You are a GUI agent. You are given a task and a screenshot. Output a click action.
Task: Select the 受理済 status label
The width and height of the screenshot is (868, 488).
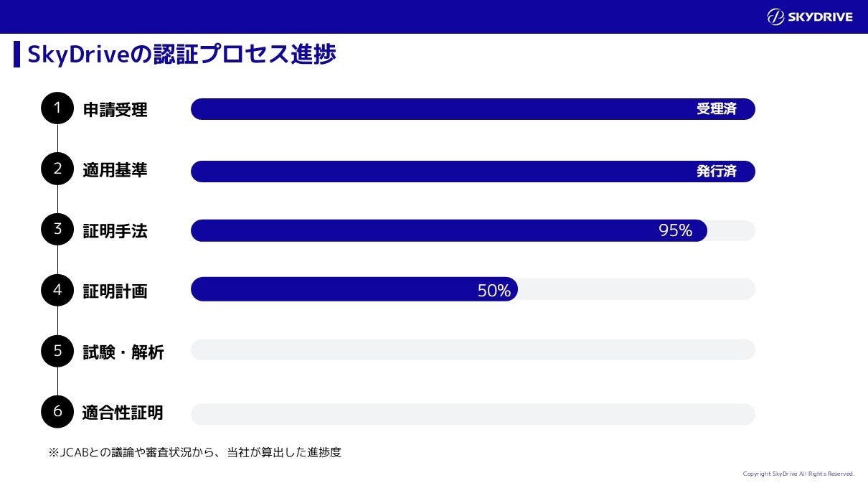coord(716,109)
